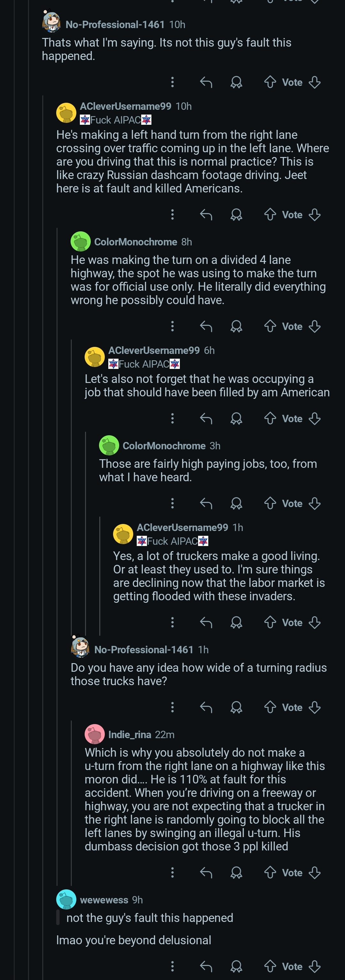Reply to Indie_rina's comment
This screenshot has height=980, width=345.
tap(206, 872)
